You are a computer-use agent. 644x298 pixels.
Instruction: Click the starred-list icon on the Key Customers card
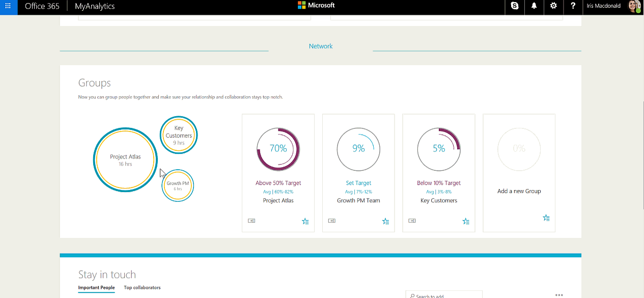tap(466, 221)
